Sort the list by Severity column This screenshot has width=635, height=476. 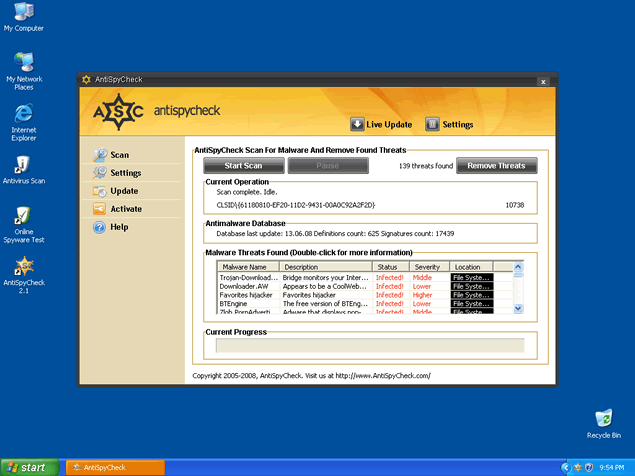[427, 267]
